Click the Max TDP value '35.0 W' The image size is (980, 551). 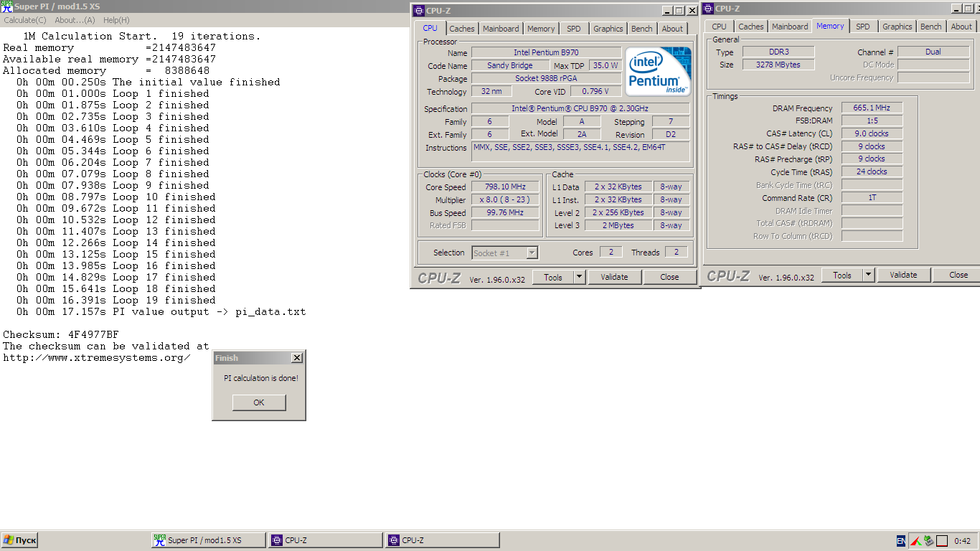[606, 66]
